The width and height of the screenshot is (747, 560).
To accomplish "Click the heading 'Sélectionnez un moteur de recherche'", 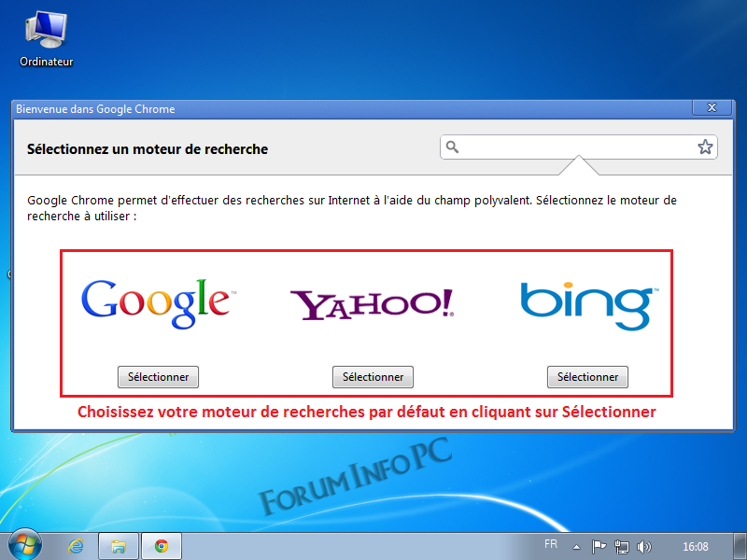I will pos(148,149).
